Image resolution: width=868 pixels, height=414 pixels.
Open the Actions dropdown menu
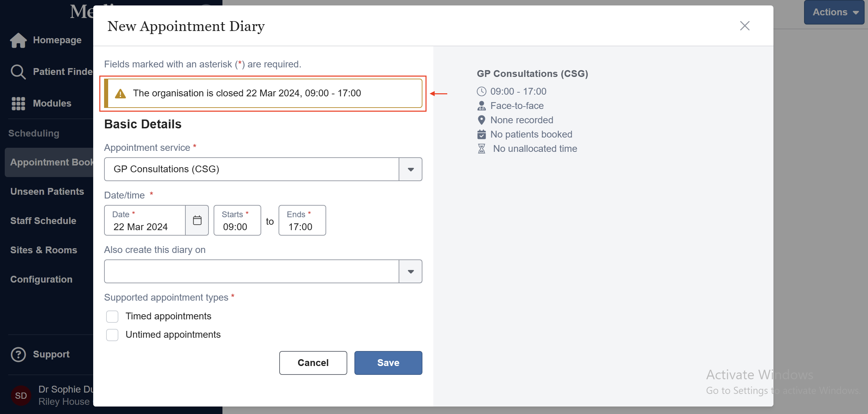point(834,12)
